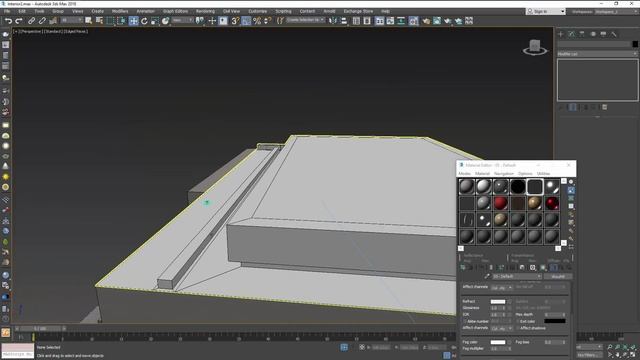Open the selection filter All dropdown
Screen dimensions: 640x360
pos(71,20)
